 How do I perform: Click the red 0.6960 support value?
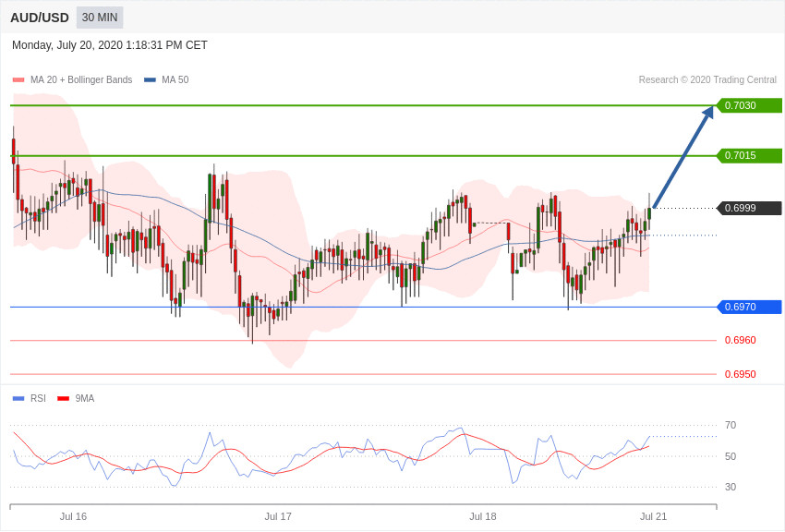click(741, 340)
